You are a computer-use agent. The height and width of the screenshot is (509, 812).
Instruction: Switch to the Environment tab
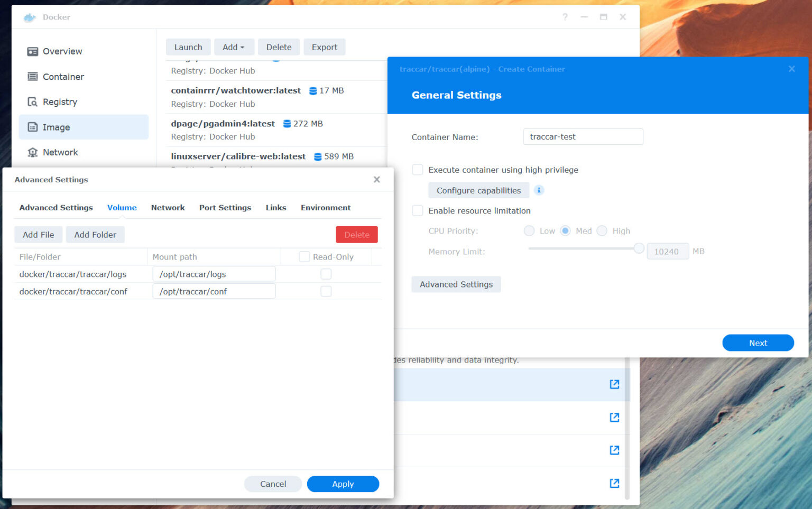[326, 208]
